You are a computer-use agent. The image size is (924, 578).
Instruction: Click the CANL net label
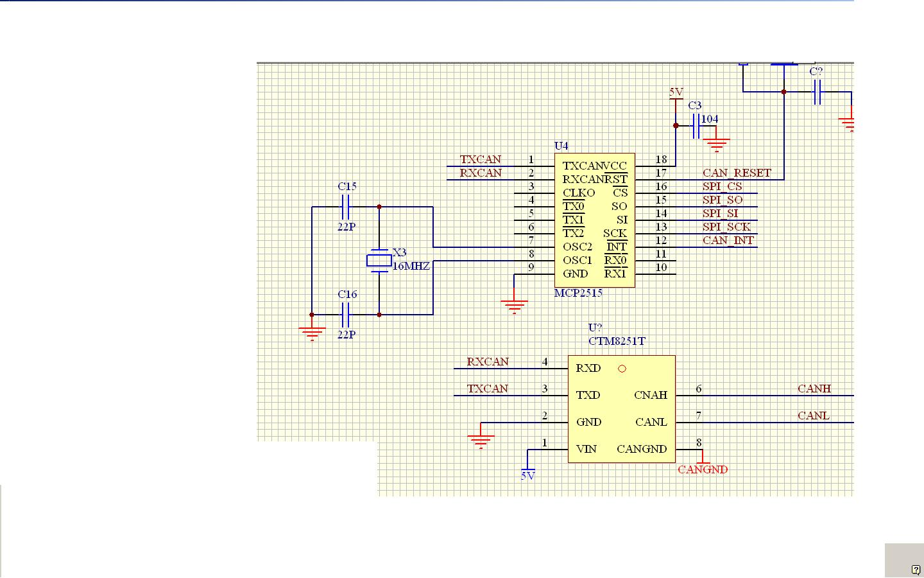(x=813, y=416)
